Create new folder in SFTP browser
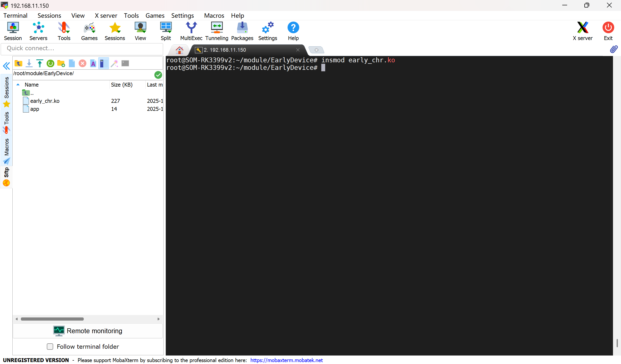Image resolution: width=621 pixels, height=364 pixels. [61, 64]
